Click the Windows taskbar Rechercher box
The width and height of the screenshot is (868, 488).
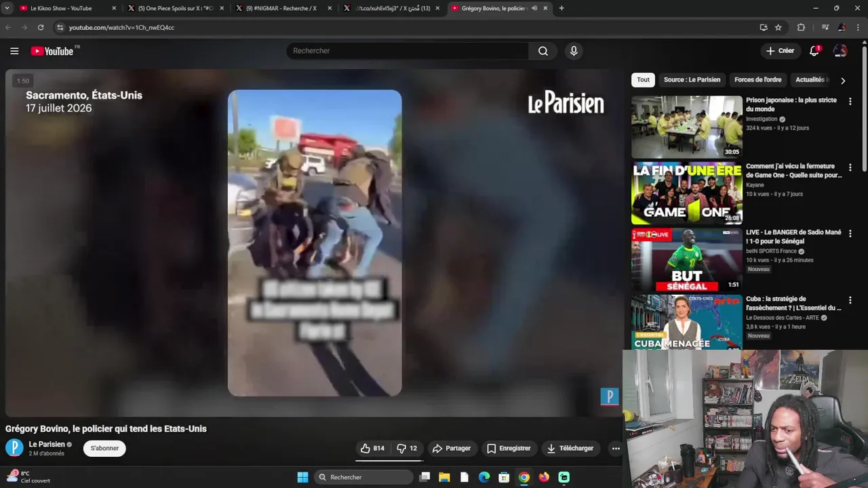tap(364, 477)
